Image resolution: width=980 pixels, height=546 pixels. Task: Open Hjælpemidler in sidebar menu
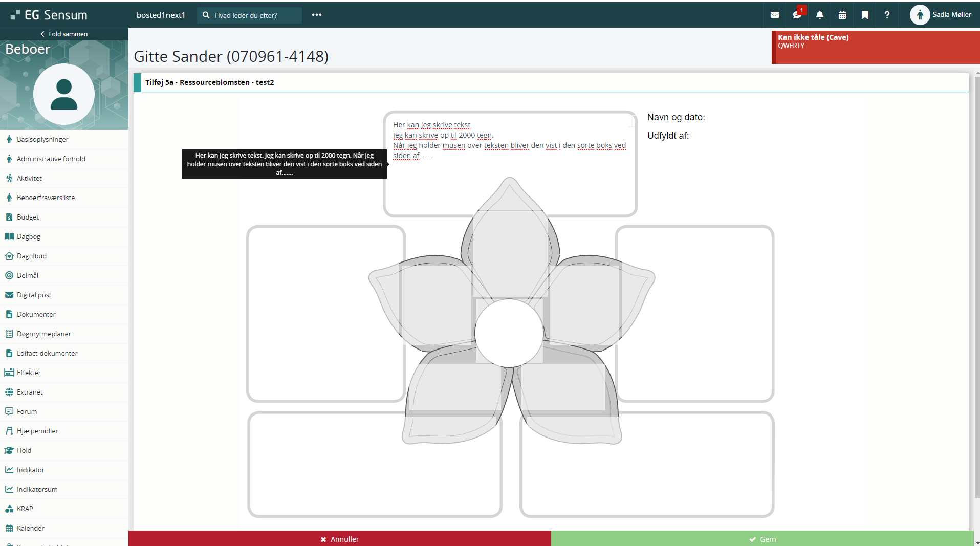coord(37,431)
